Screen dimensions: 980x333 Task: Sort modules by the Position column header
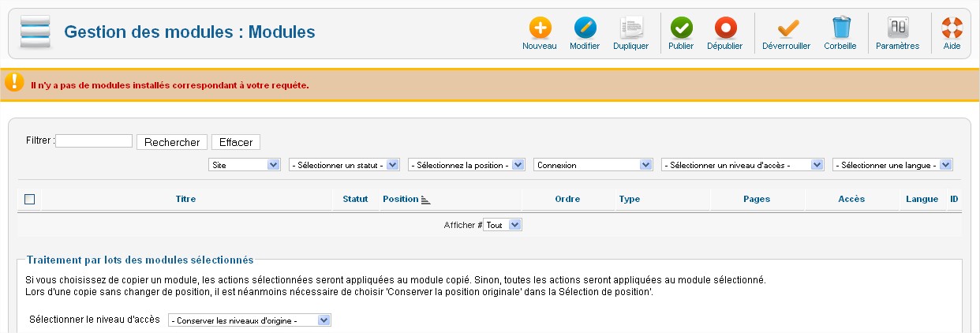pyautogui.click(x=401, y=199)
